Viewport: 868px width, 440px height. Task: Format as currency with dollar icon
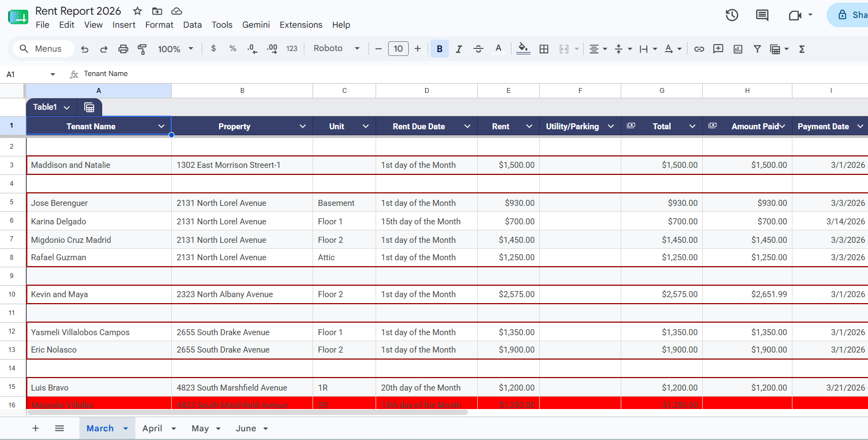coord(214,48)
